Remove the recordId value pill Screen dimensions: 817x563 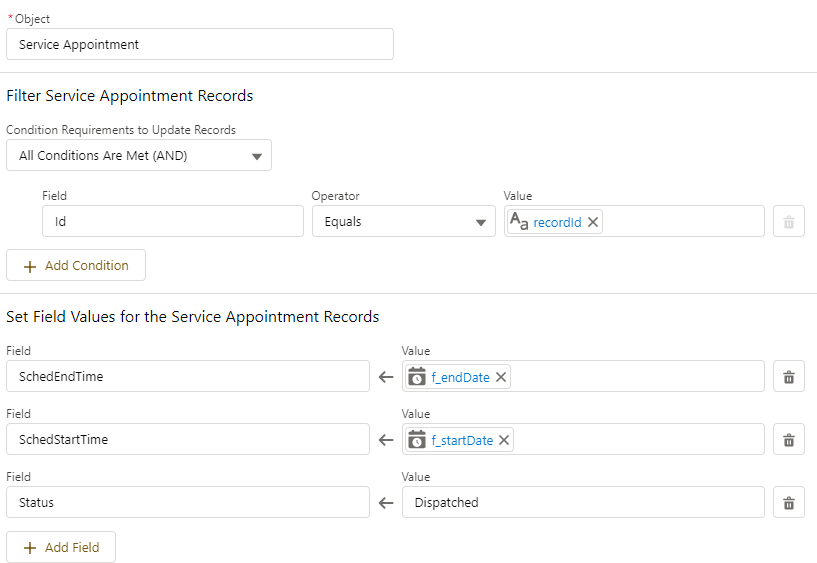click(593, 222)
